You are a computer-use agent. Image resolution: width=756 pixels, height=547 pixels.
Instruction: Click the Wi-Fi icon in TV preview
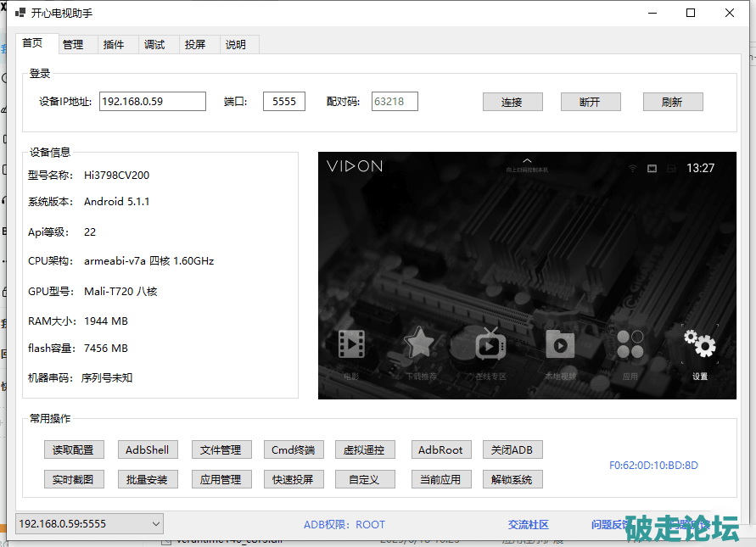pyautogui.click(x=632, y=169)
